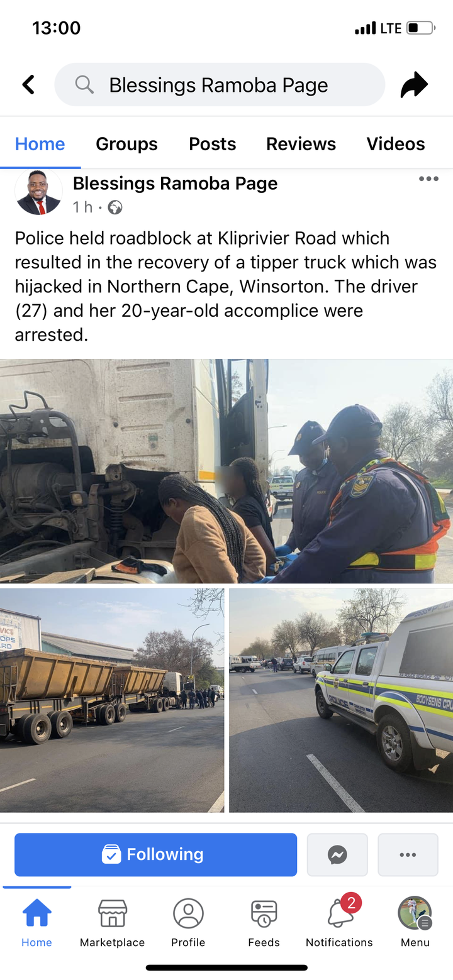Open Feeds in the bottom navigation

pyautogui.click(x=264, y=922)
